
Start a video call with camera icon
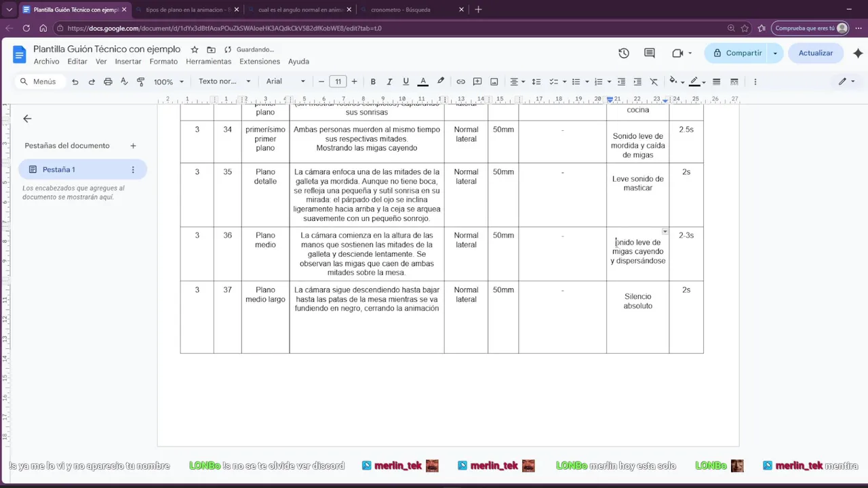point(677,53)
